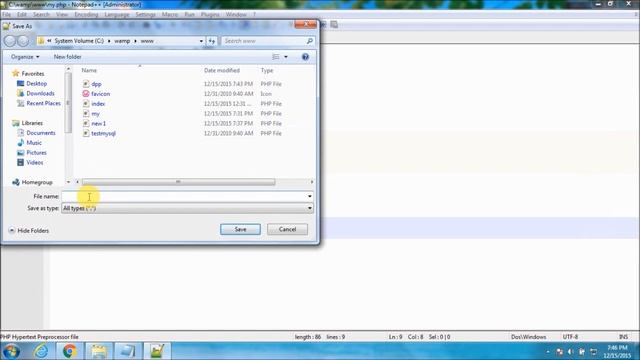
Task: Open the dpp PHP file
Action: 96,84
